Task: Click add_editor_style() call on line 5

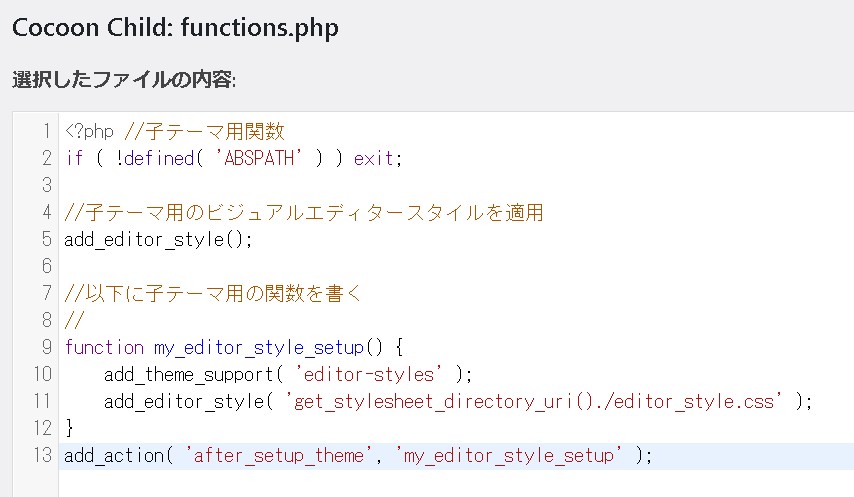Action: coord(158,239)
